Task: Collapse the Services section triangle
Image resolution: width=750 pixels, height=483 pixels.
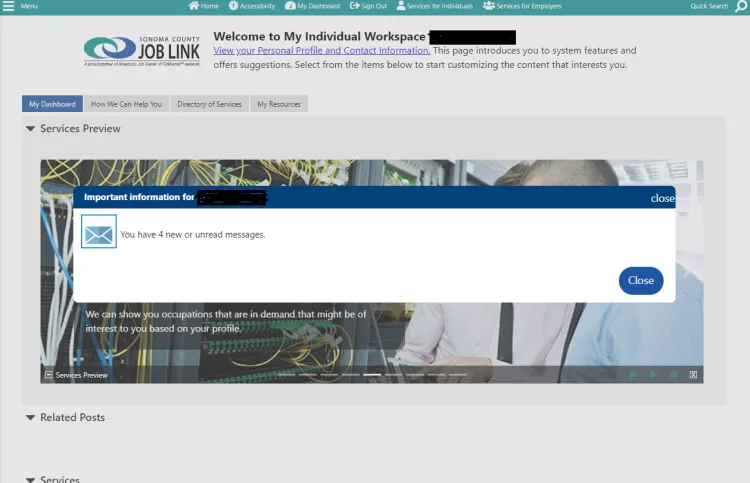Action: [x=30, y=480]
